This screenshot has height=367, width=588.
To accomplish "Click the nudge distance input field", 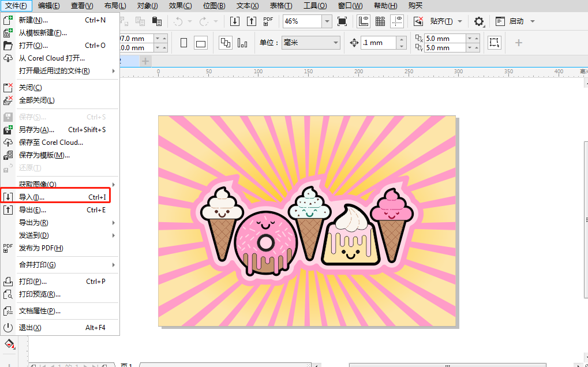I will 379,43.
